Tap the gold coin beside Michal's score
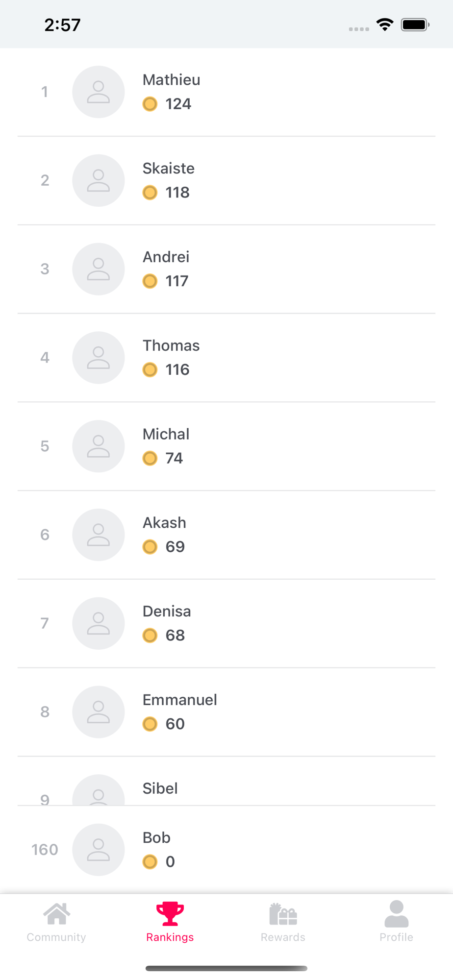The width and height of the screenshot is (453, 980). pos(150,458)
